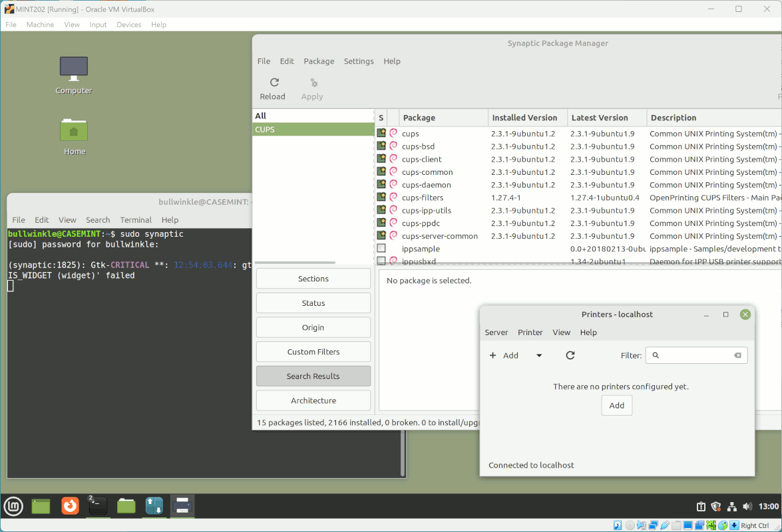
Task: Mark the empty checkbox for ippsample
Action: click(381, 248)
